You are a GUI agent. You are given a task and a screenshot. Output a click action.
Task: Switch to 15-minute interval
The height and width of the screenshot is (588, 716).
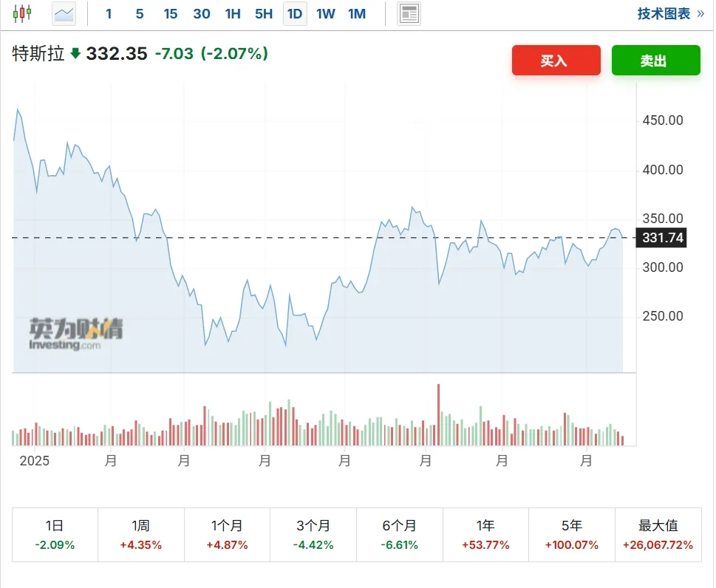171,13
